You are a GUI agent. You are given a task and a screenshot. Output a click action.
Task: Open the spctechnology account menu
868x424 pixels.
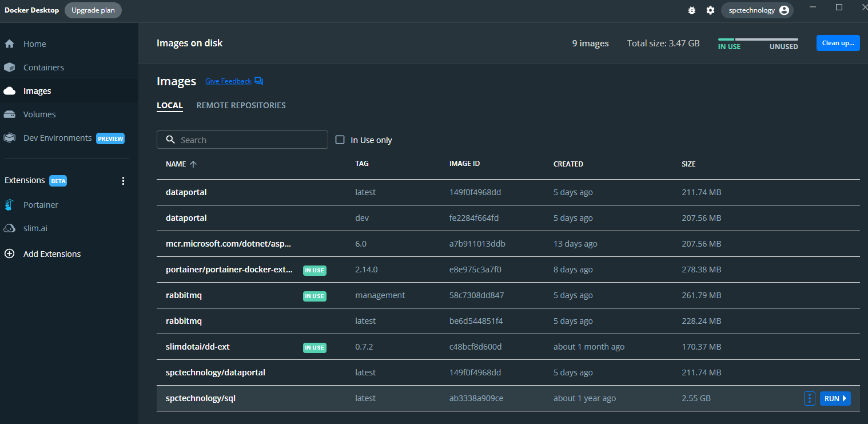point(757,10)
